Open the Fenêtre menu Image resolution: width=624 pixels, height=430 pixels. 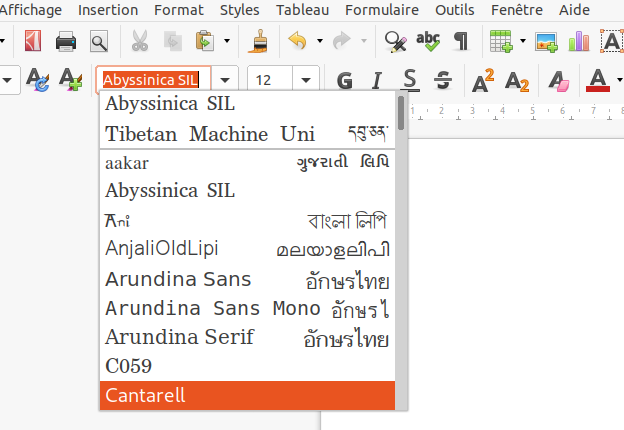[517, 10]
